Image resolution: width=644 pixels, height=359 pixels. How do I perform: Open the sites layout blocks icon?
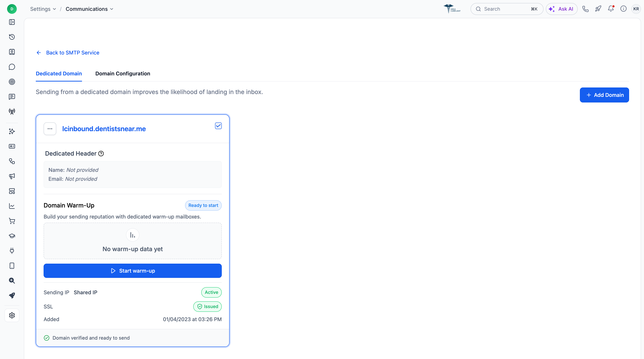(12, 191)
